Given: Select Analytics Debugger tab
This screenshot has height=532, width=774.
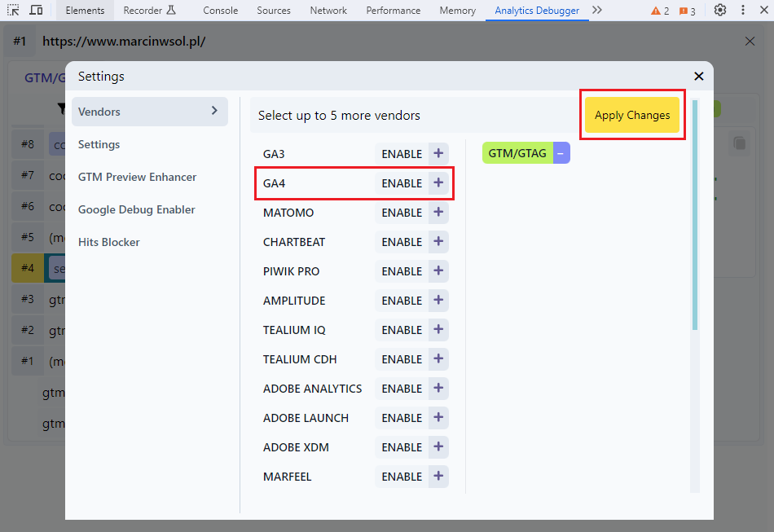Looking at the screenshot, I should click(x=537, y=11).
